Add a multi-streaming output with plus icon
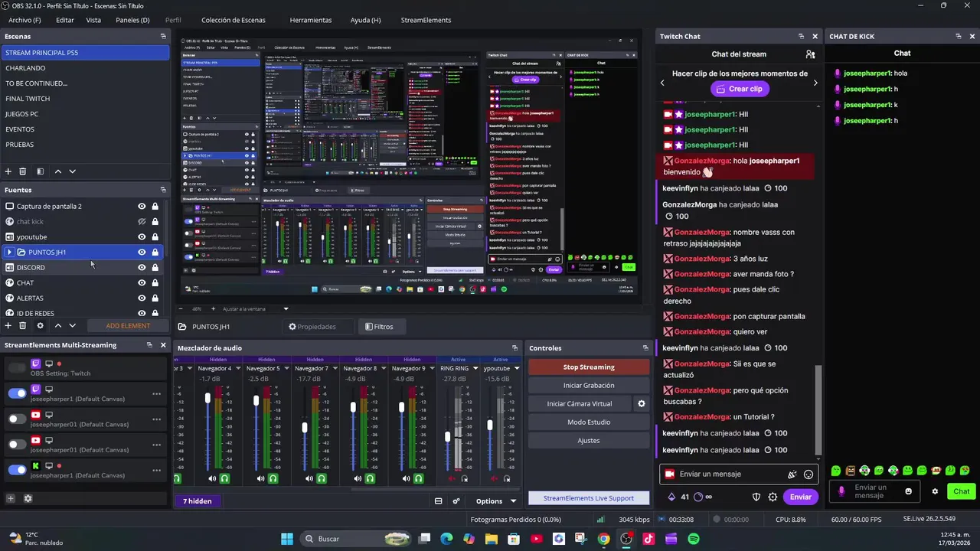This screenshot has height=551, width=980. tap(11, 498)
